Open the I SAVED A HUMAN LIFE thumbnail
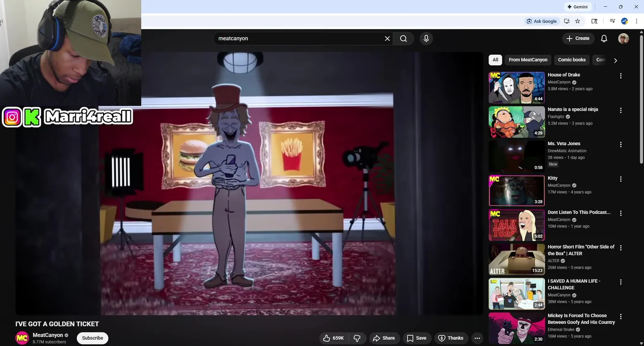This screenshot has width=644, height=346. pos(517,294)
